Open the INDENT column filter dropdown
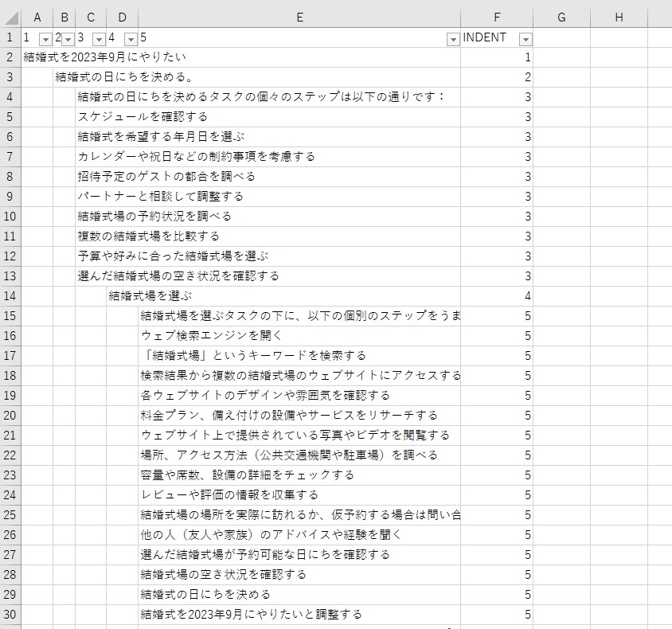The height and width of the screenshot is (629, 672). pyautogui.click(x=525, y=40)
